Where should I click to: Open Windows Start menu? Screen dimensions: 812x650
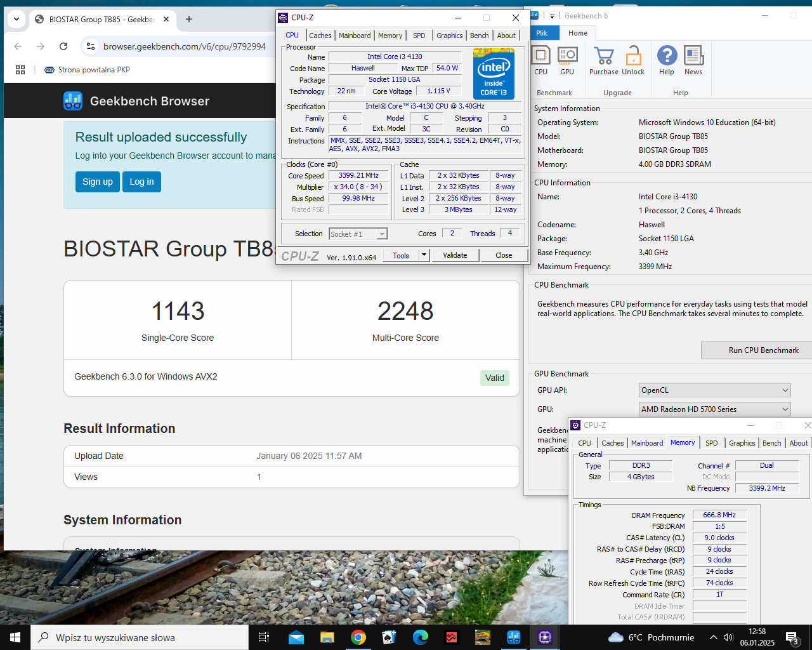[15, 637]
